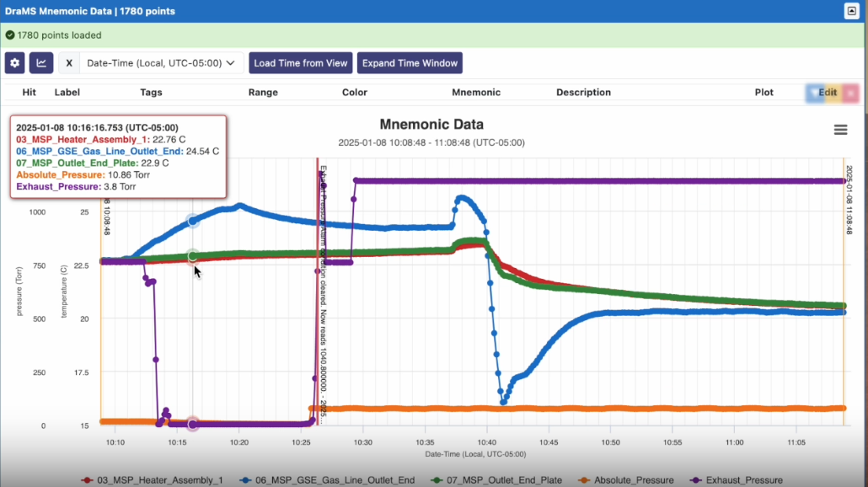868x487 pixels.
Task: Click the line chart icon button
Action: 40,63
